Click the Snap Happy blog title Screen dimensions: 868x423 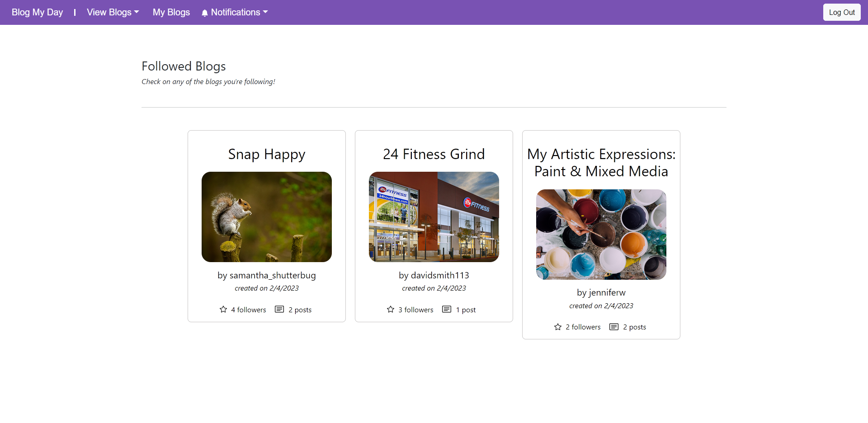[x=266, y=154]
